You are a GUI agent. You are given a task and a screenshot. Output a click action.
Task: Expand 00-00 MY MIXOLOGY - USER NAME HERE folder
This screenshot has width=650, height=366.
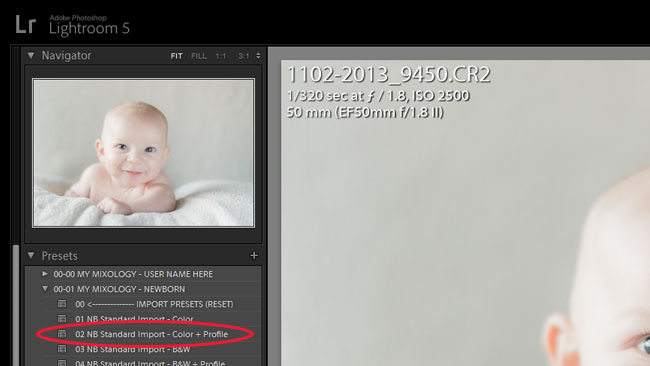coord(45,274)
